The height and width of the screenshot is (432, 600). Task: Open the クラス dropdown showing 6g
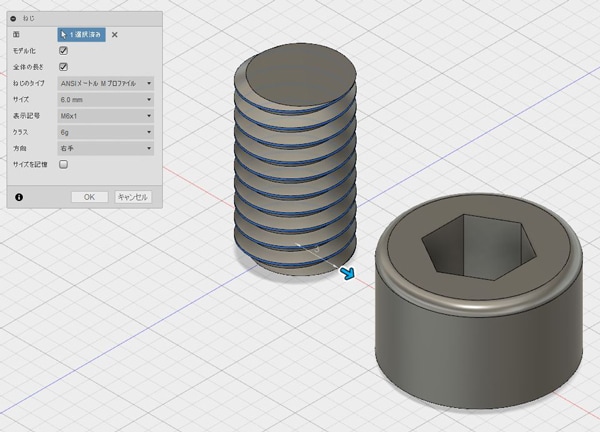(106, 132)
